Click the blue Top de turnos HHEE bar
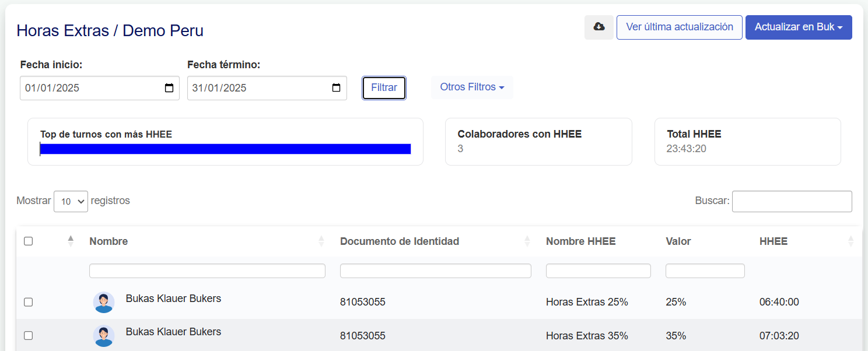This screenshot has height=351, width=868. pos(225,149)
